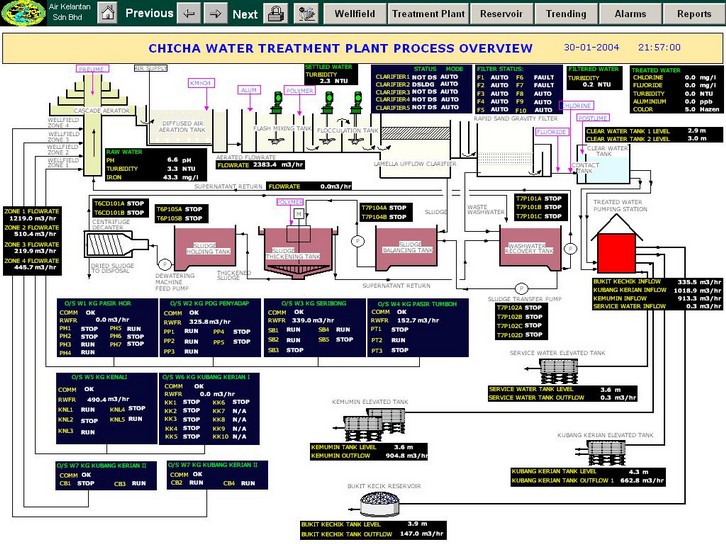The height and width of the screenshot is (544, 726).
Task: Select the Sludge Balancing Tank
Action: 406,249
